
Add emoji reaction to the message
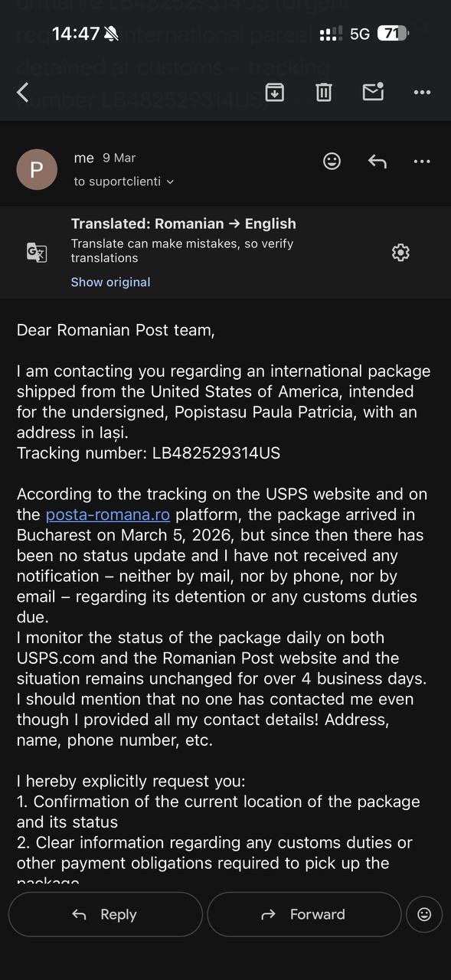click(332, 161)
